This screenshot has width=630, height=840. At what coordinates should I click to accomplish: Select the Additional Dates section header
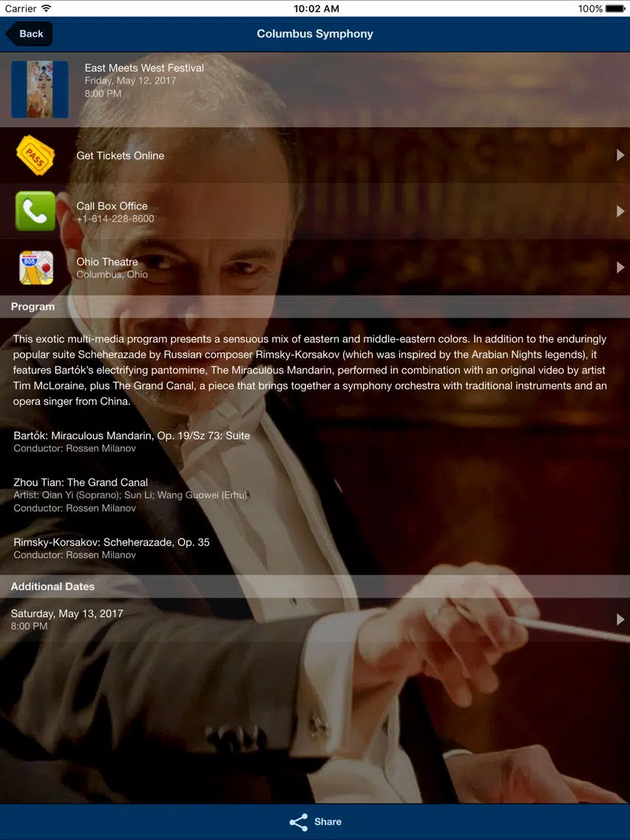315,586
